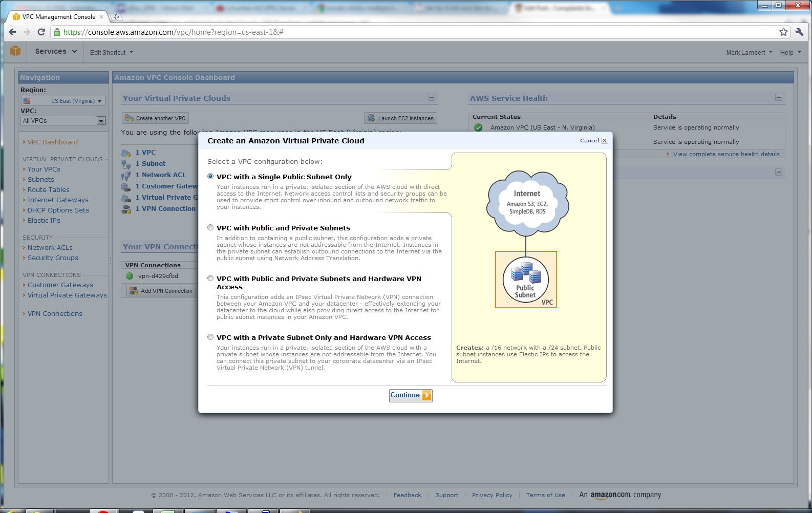Bookmark page with star icon
Screen dimensions: 812x513
click(783, 32)
